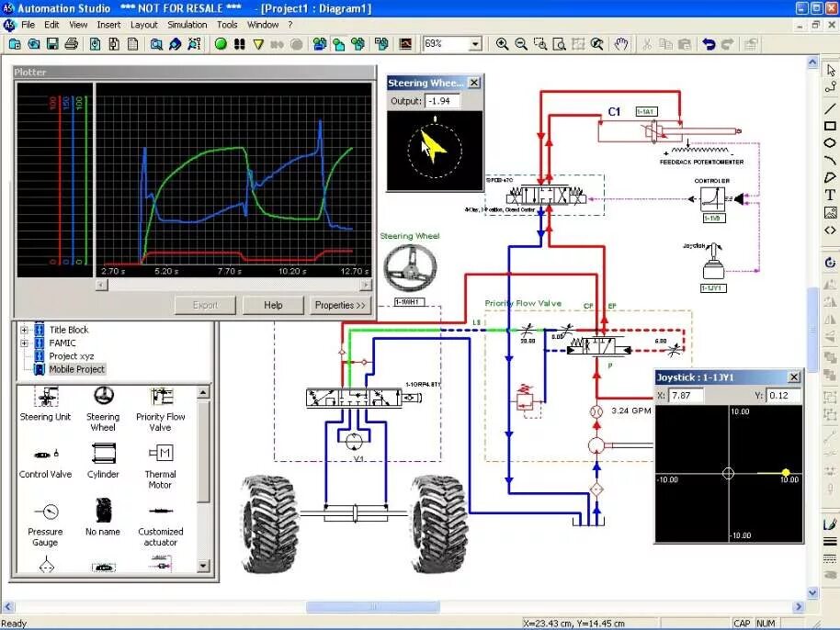Select the Ellipse drawing tool
The image size is (840, 630).
830,143
